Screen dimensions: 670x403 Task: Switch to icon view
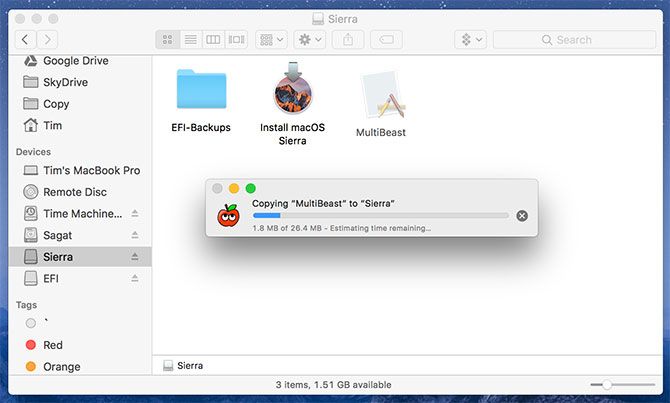168,40
